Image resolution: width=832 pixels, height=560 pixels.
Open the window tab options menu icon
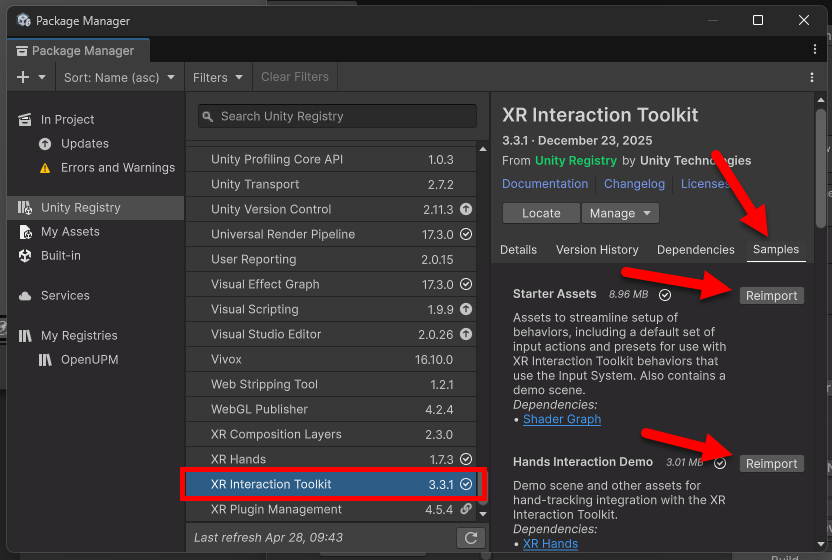pyautogui.click(x=814, y=49)
